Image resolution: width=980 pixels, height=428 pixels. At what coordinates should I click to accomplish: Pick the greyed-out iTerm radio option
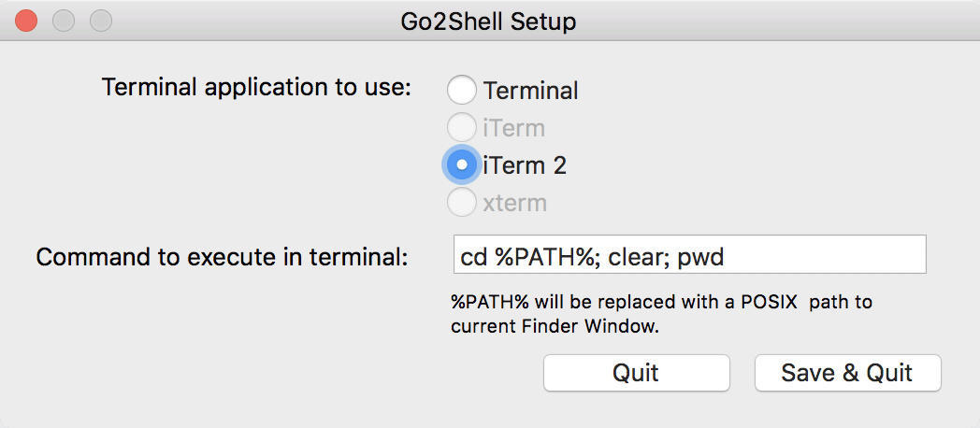point(462,127)
